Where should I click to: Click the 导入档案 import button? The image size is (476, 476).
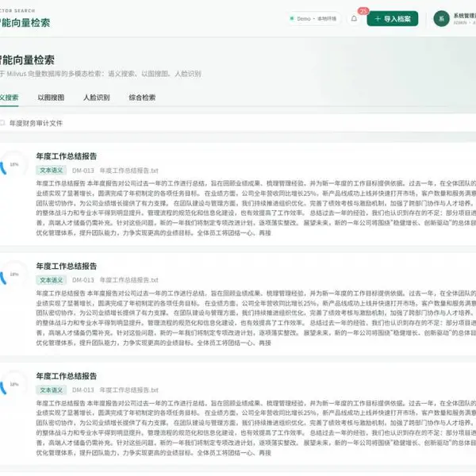click(392, 19)
